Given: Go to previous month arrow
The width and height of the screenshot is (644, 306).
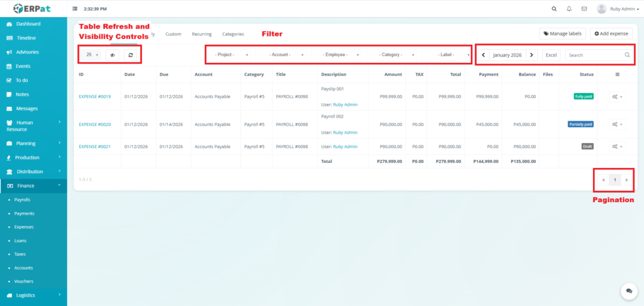Looking at the screenshot, I should [483, 55].
